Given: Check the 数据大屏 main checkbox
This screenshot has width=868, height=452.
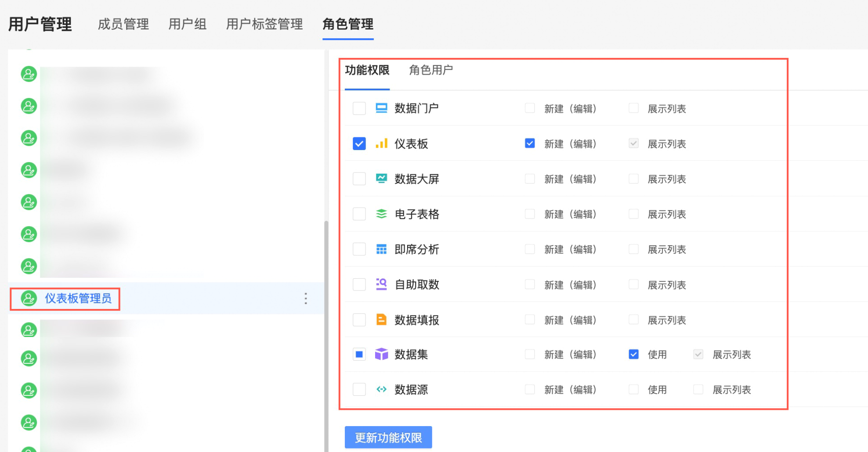Looking at the screenshot, I should tap(359, 179).
